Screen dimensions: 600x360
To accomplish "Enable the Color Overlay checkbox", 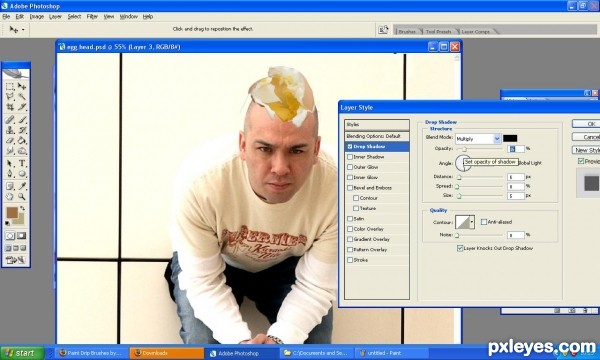I will click(x=350, y=229).
